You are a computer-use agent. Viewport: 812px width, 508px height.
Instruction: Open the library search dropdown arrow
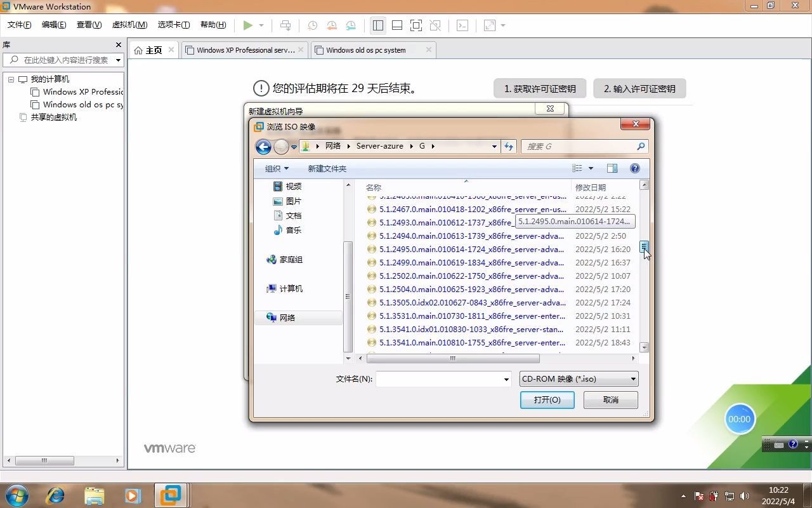pyautogui.click(x=118, y=60)
